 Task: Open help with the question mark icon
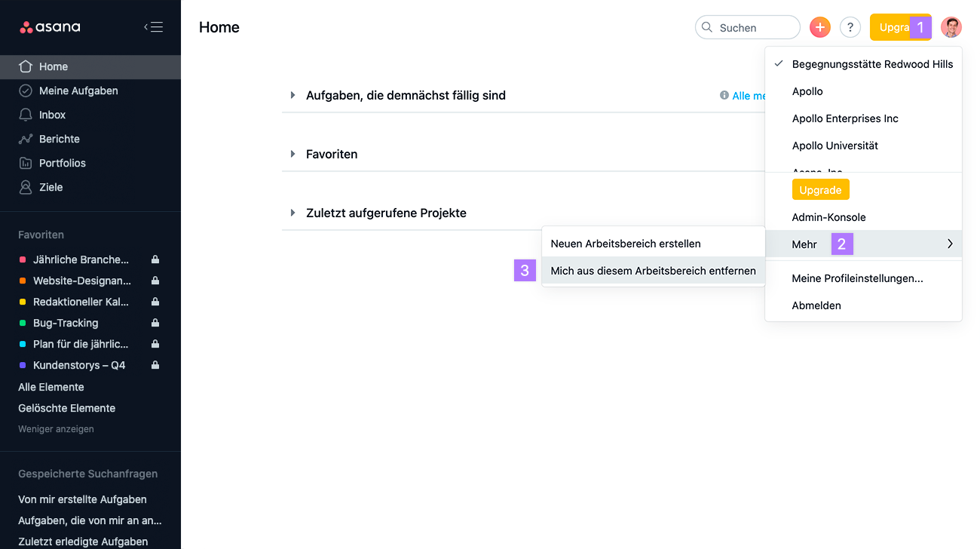click(x=850, y=27)
